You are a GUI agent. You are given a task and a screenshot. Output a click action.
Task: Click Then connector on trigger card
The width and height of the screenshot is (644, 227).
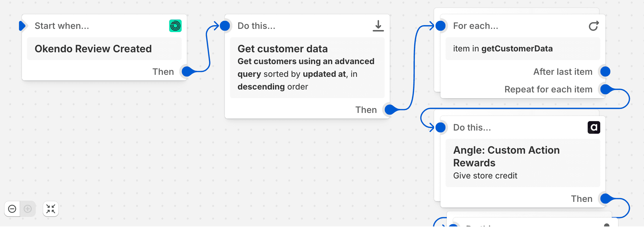[186, 71]
